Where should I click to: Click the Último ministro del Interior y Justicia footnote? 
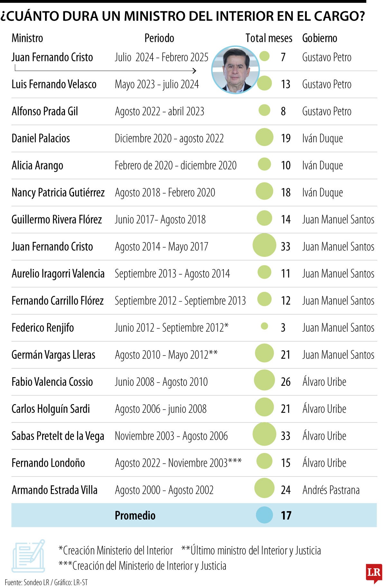click(x=251, y=550)
